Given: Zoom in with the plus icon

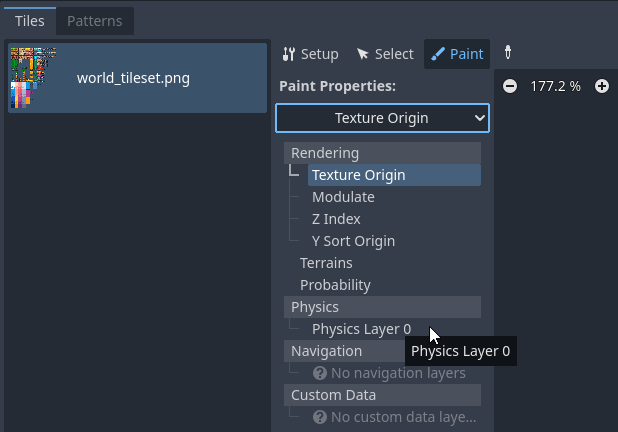Looking at the screenshot, I should [602, 86].
